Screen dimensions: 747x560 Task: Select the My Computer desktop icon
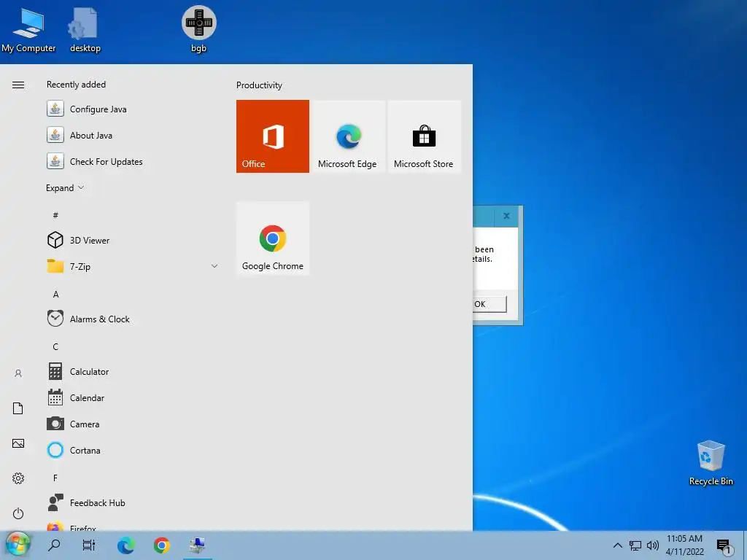(28, 30)
